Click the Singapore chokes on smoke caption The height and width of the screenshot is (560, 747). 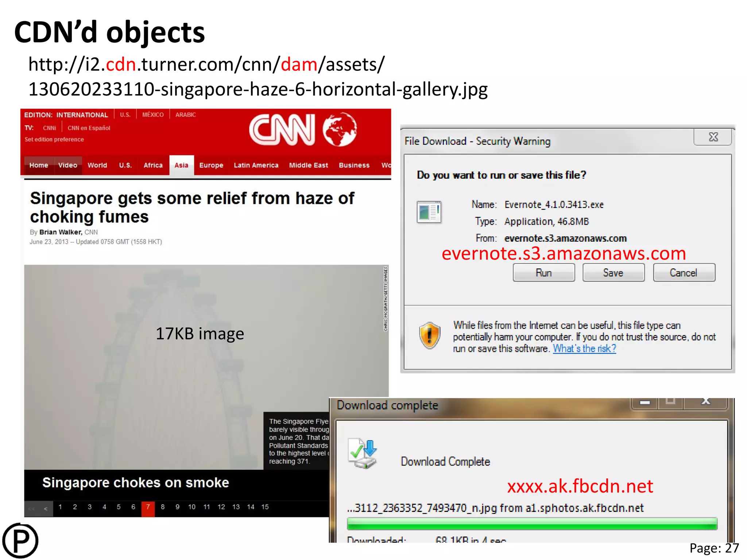[136, 483]
